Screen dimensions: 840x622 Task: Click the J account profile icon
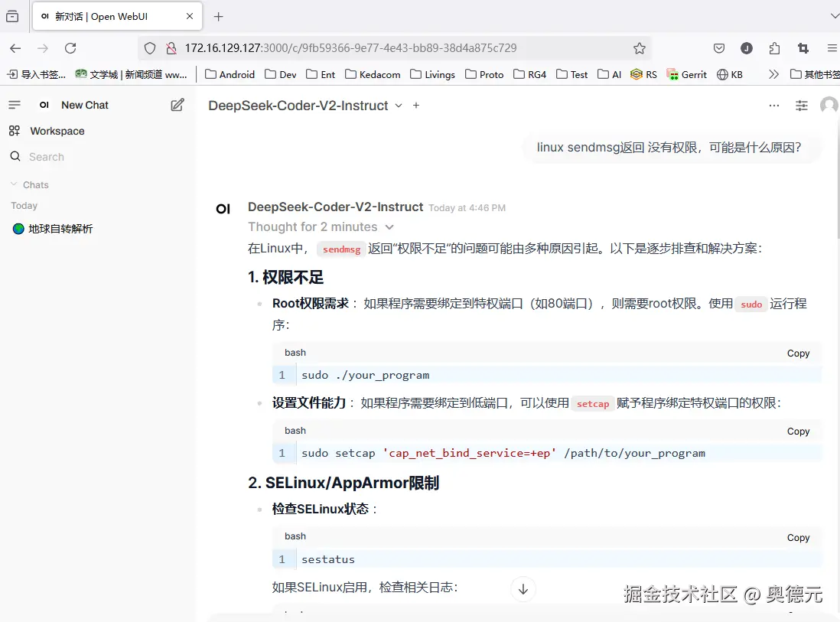(x=746, y=48)
